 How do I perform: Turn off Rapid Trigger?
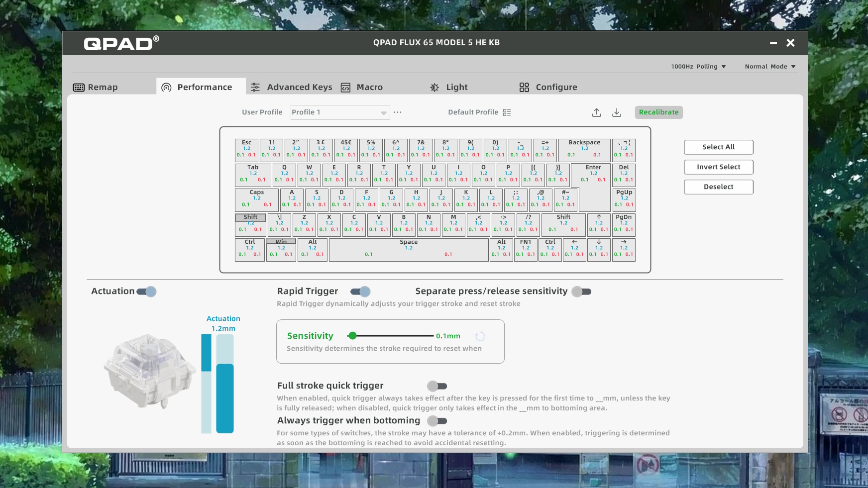360,291
